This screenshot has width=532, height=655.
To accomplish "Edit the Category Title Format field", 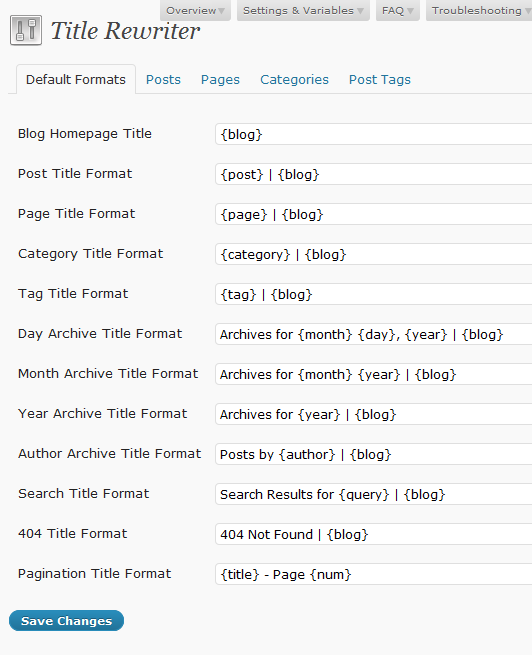I will point(373,254).
